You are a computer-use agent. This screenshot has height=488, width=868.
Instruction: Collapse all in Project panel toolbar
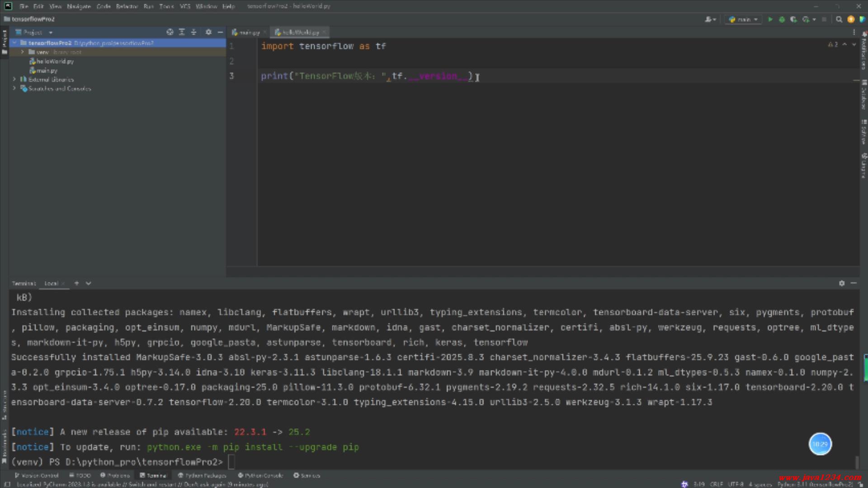(193, 32)
